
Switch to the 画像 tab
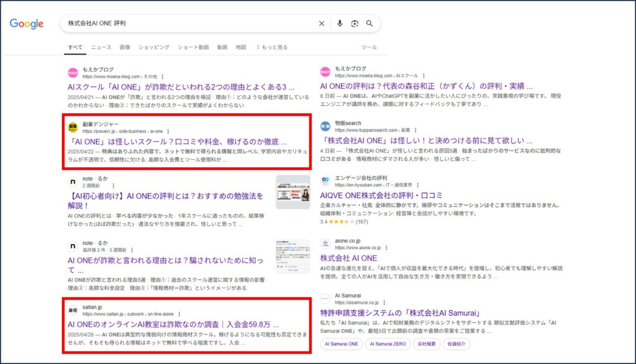click(125, 47)
